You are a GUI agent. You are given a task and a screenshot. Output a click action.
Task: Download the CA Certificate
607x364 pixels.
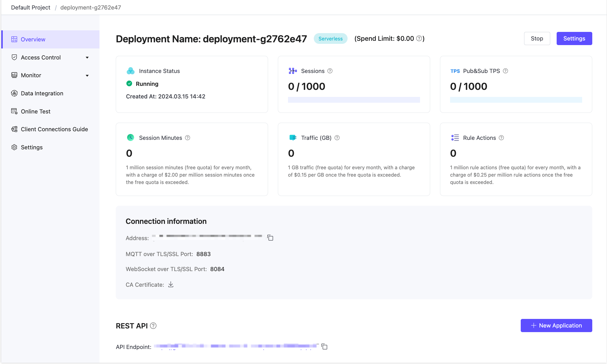click(x=171, y=285)
